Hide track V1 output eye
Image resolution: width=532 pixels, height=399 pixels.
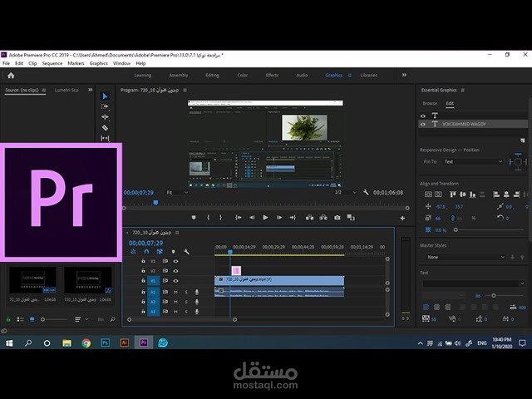[x=175, y=281]
